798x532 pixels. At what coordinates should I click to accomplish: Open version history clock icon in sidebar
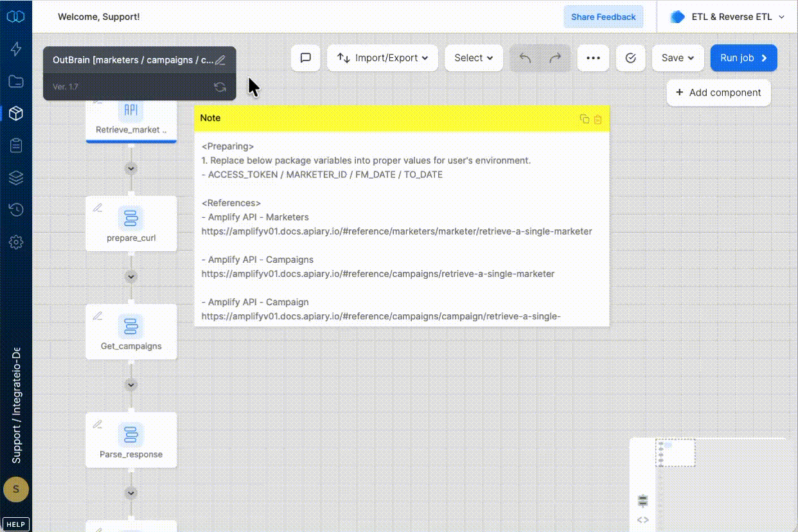(16, 209)
